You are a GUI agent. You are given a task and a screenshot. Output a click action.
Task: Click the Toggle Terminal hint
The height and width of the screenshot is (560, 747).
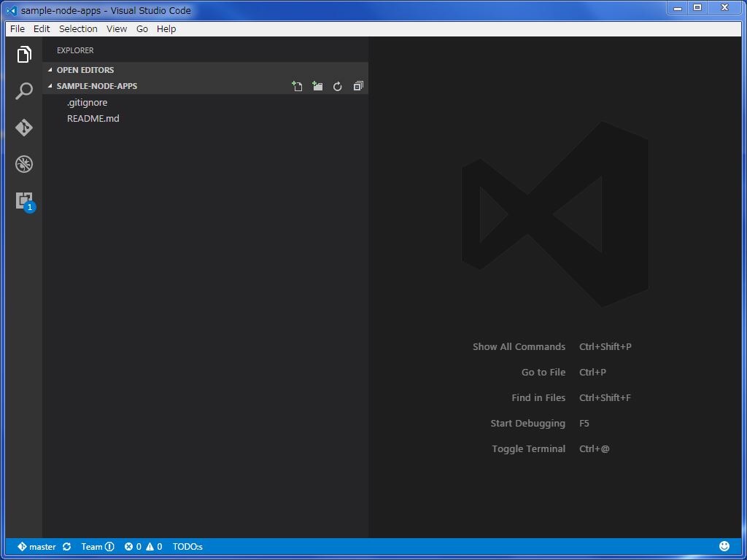coord(529,448)
